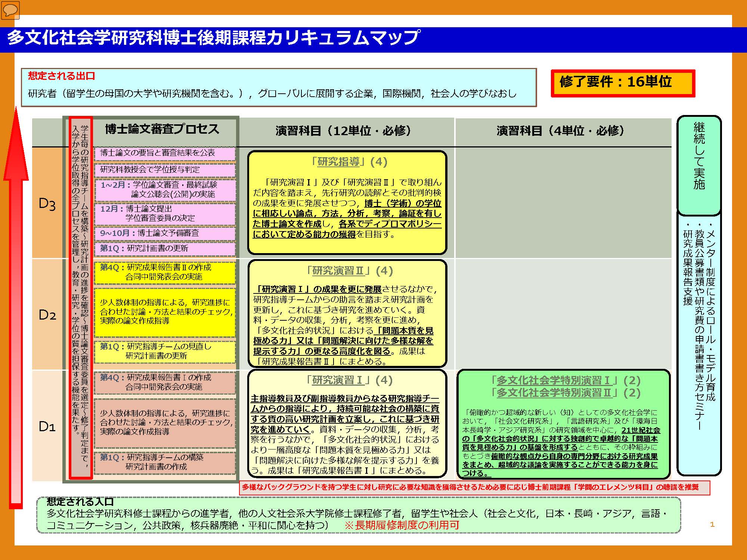Select the yellow D2 少人数体制の指導 box

[x=165, y=312]
